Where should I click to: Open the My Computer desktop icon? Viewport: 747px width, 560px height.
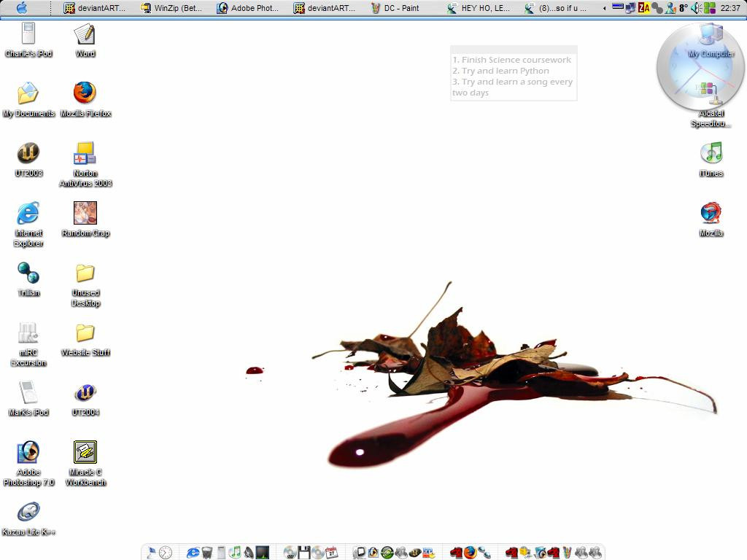[711, 41]
